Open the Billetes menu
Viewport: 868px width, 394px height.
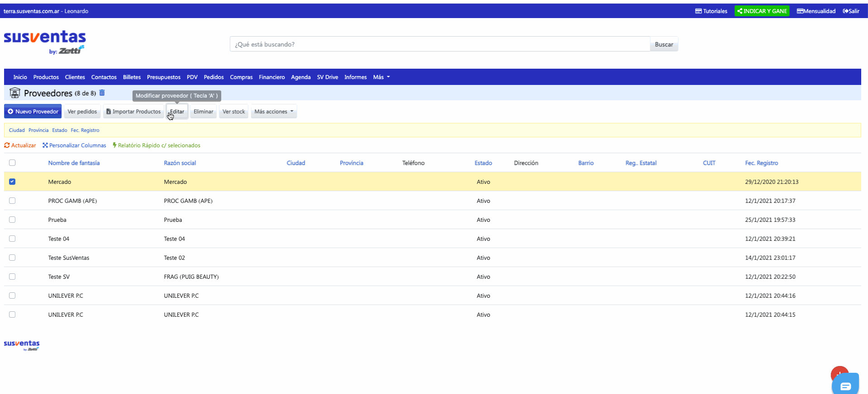(x=132, y=77)
